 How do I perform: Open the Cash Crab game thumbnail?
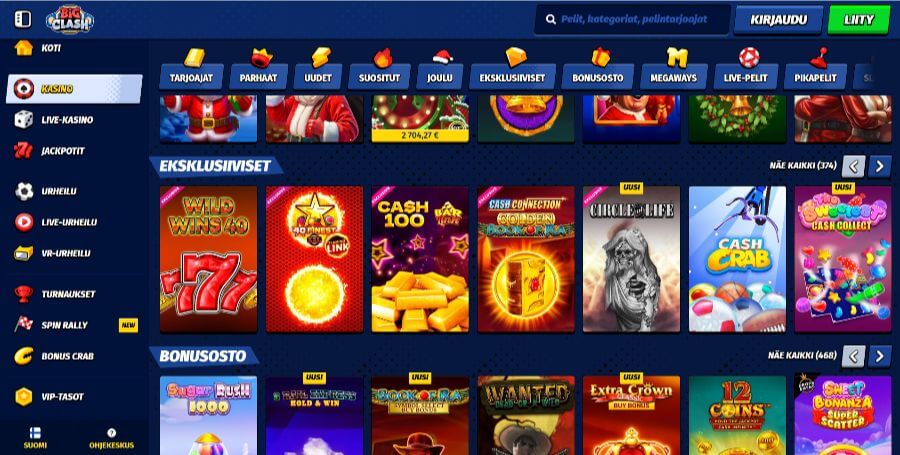click(x=737, y=259)
